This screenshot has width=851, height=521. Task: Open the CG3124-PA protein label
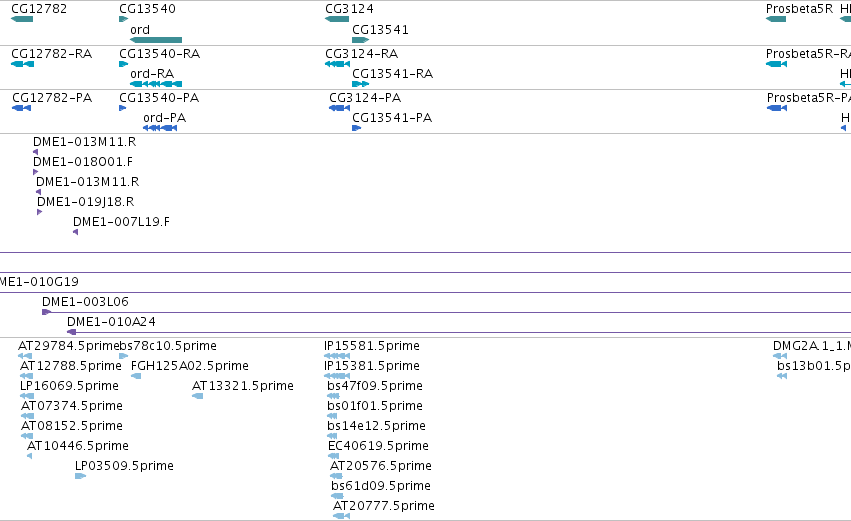365,98
